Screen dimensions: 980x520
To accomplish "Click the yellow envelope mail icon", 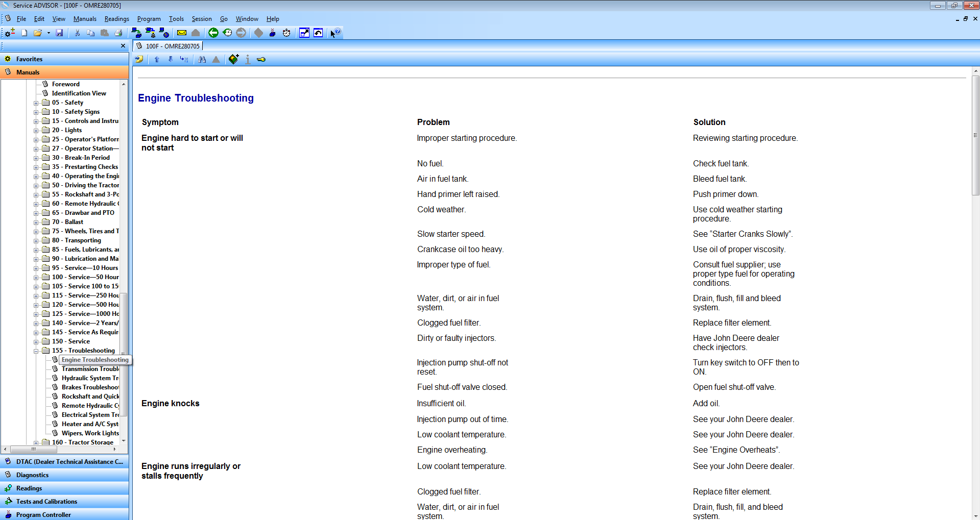I will point(181,33).
